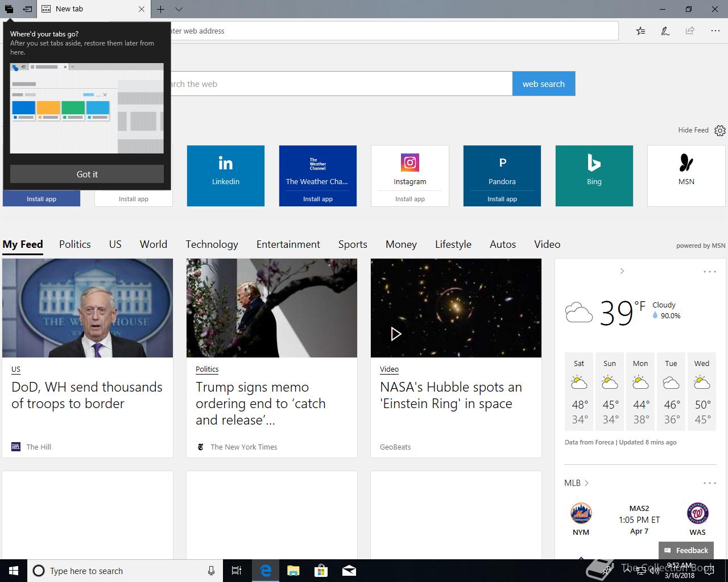728x582 pixels.
Task: Open feed settings gear icon
Action: pyautogui.click(x=720, y=131)
